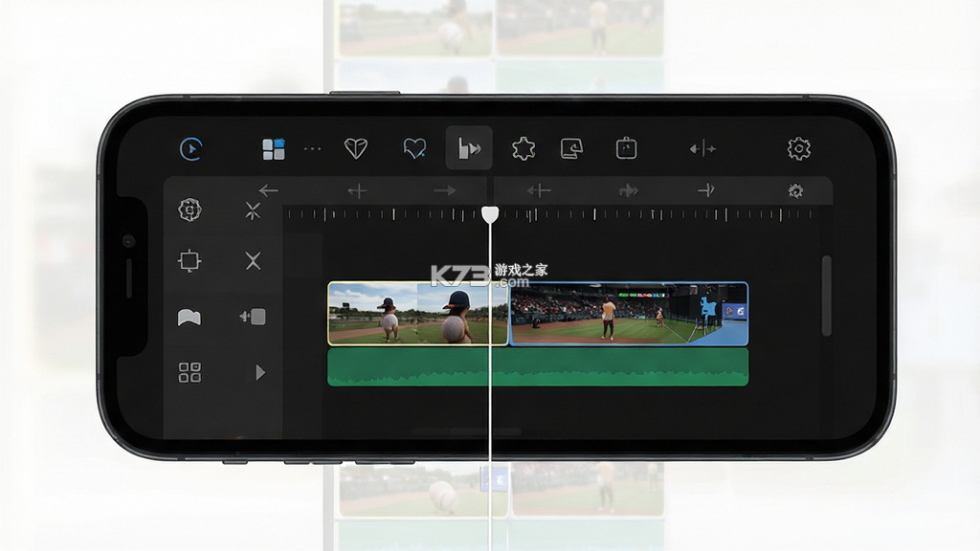This screenshot has width=980, height=551.
Task: Open settings with the top-right gear
Action: (x=799, y=148)
